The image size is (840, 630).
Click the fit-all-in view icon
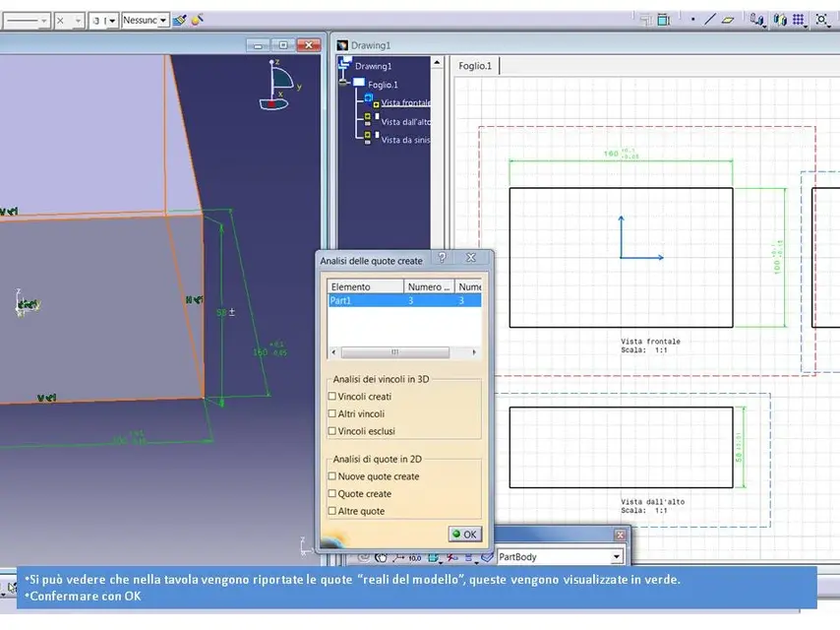821,20
